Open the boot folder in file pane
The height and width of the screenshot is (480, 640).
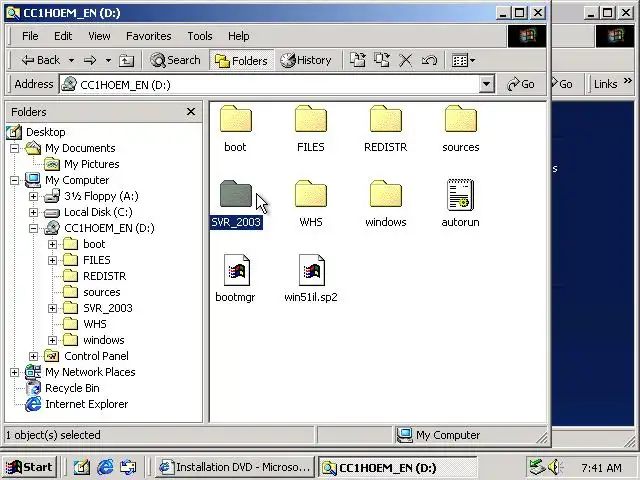click(x=236, y=119)
